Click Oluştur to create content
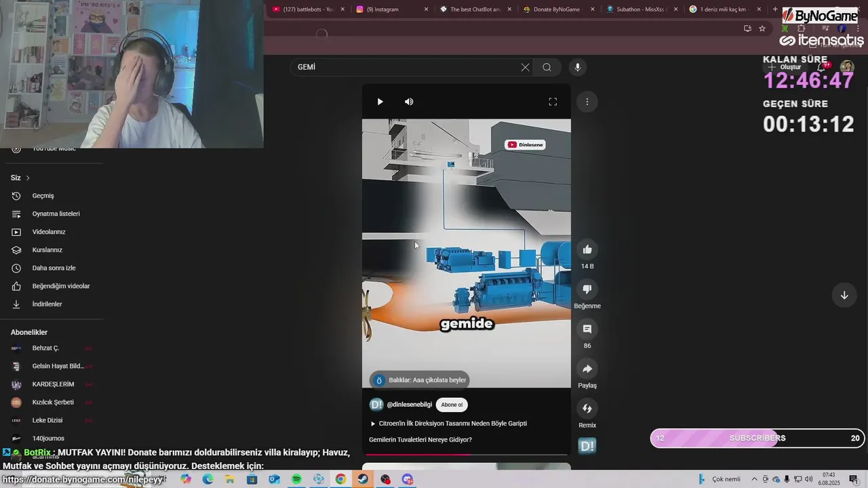Image resolution: width=868 pixels, height=488 pixels. pyautogui.click(x=785, y=67)
